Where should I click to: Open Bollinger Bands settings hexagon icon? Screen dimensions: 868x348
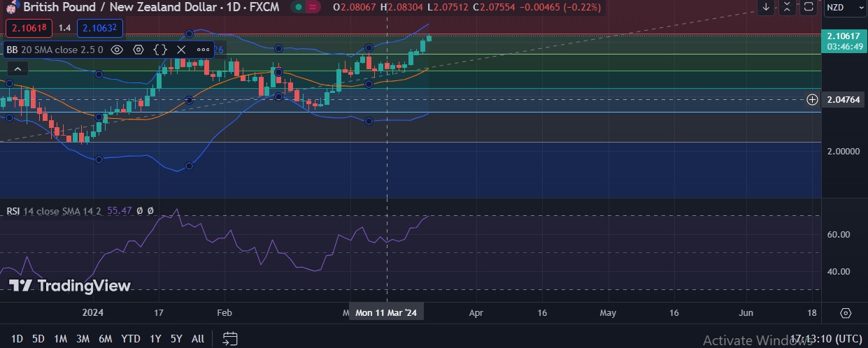pos(138,50)
